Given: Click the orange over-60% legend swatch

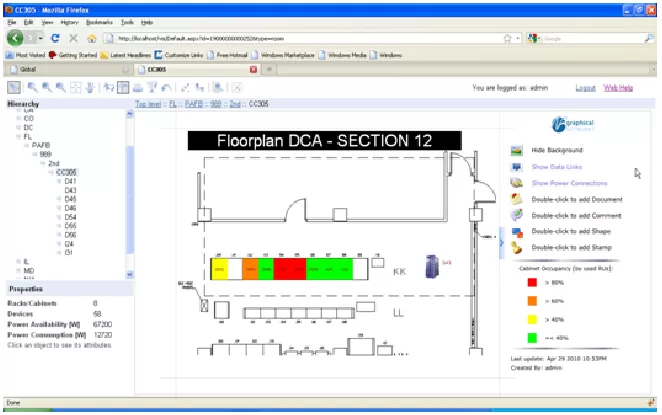Looking at the screenshot, I should pyautogui.click(x=532, y=301).
